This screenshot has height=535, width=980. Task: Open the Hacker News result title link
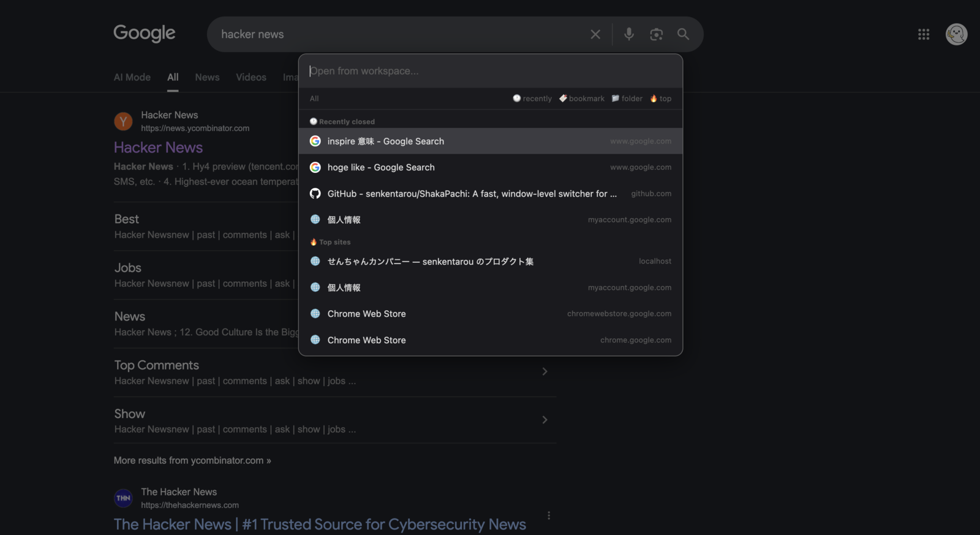coord(158,148)
